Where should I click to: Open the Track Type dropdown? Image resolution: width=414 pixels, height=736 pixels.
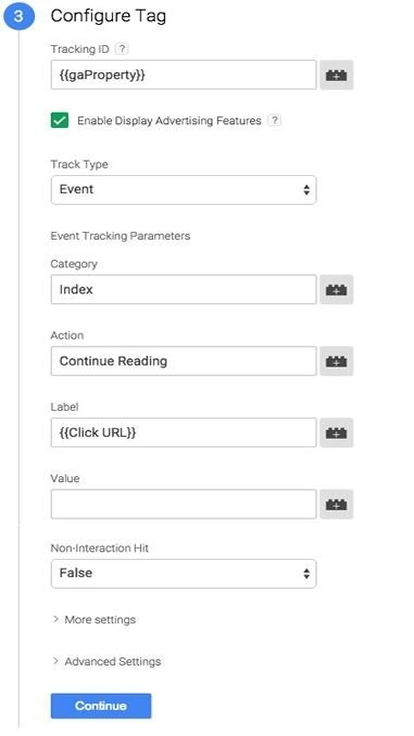184,190
